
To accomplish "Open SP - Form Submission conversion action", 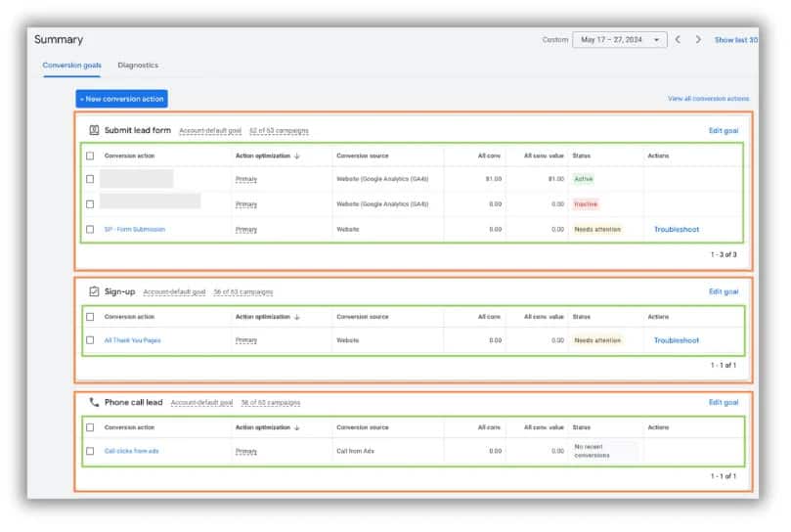I will pos(135,229).
